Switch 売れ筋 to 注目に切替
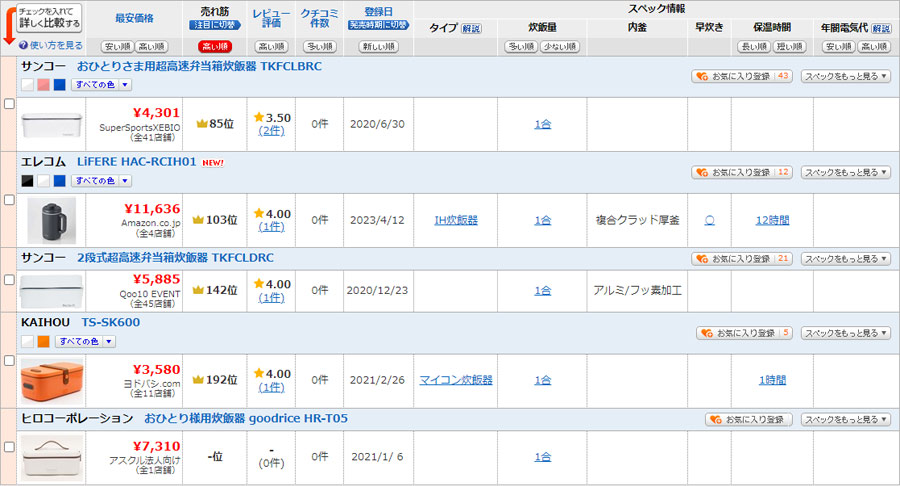 coord(215,25)
